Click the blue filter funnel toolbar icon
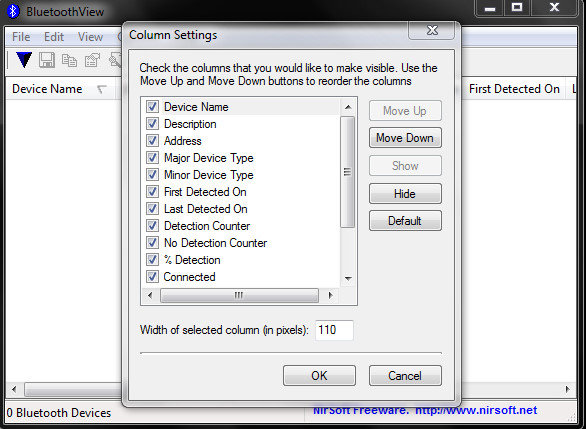This screenshot has height=429, width=586. click(x=24, y=60)
